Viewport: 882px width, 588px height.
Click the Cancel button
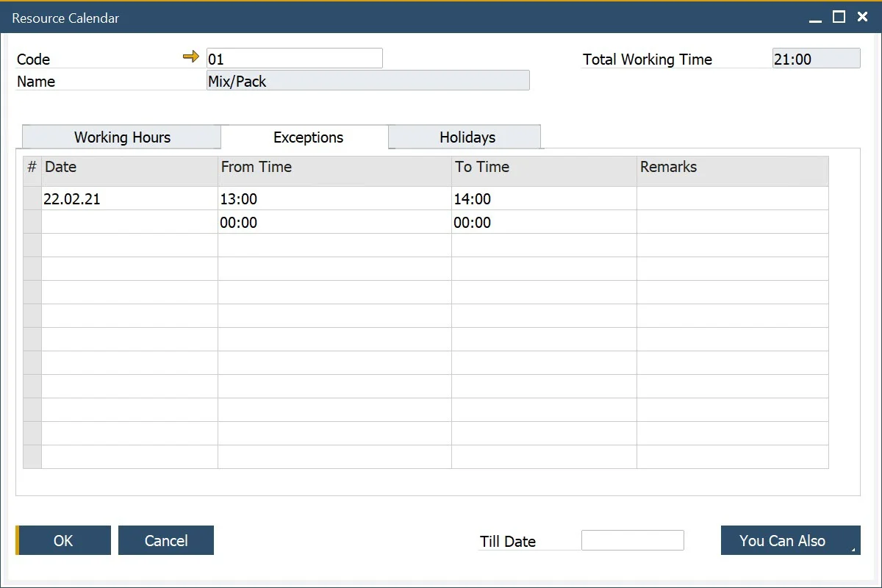(166, 540)
